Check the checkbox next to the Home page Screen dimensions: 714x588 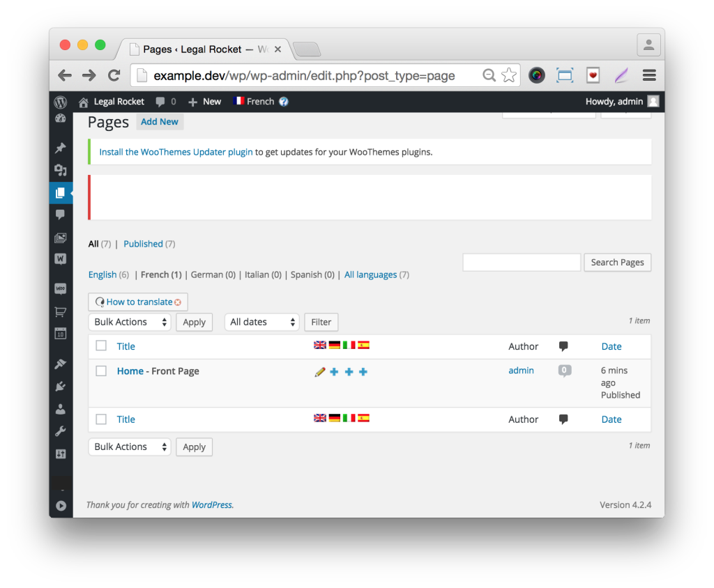[x=101, y=371]
